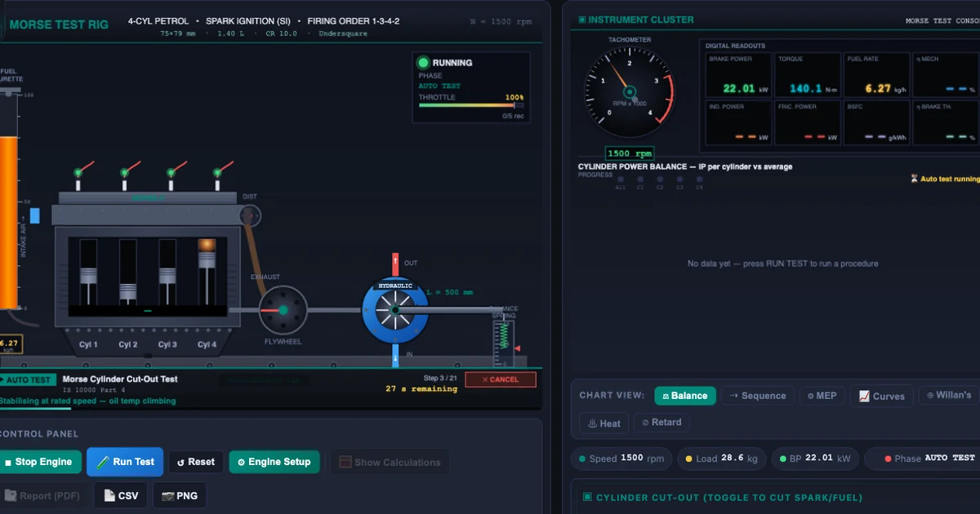Click the fuel rate 6.27 burette value
This screenshot has width=980, height=514.
click(x=9, y=343)
